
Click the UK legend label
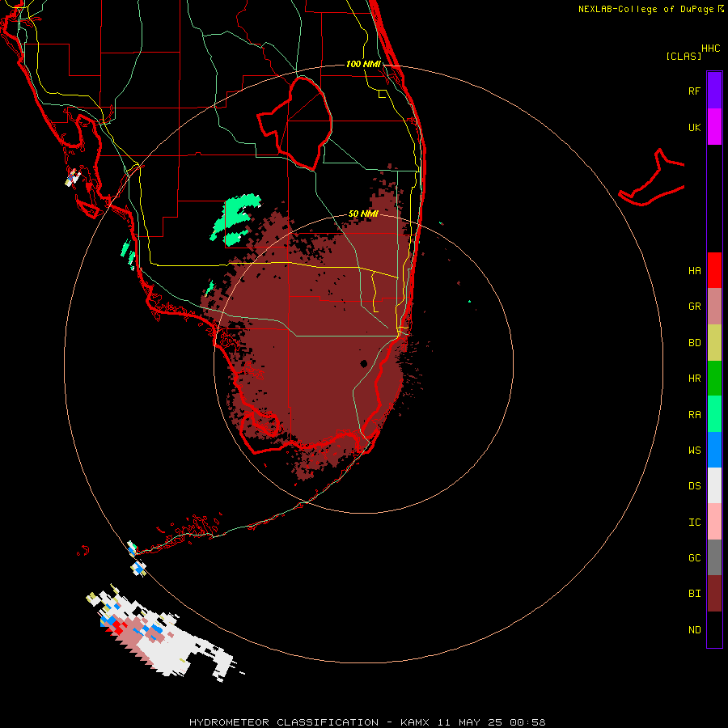pos(694,127)
